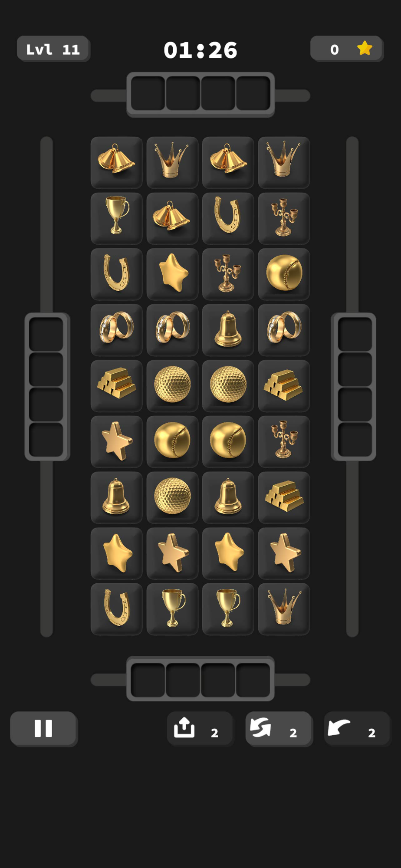The width and height of the screenshot is (401, 868).
Task: Use the undo arrow booster
Action: (x=358, y=729)
